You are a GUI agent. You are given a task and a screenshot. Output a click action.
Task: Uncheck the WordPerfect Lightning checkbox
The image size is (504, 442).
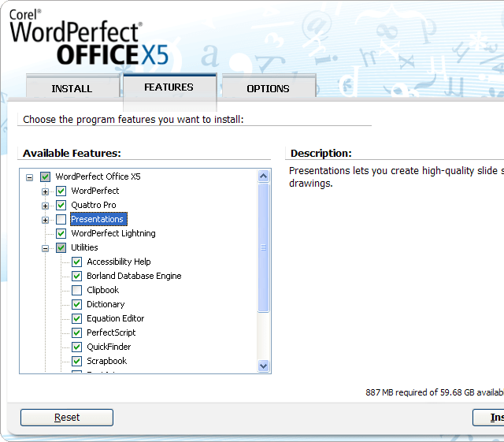point(61,233)
